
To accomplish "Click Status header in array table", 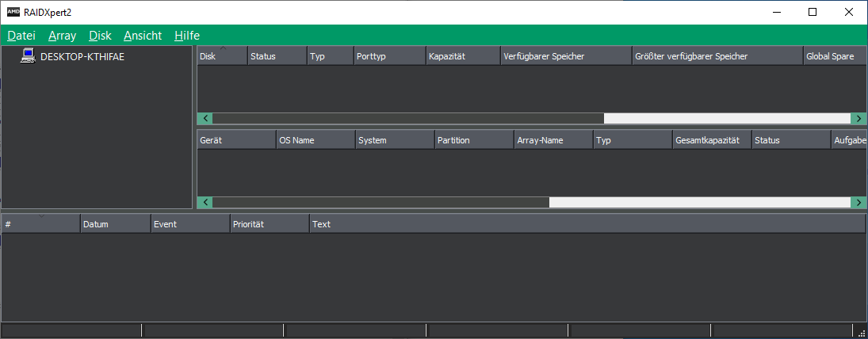I will click(x=790, y=140).
